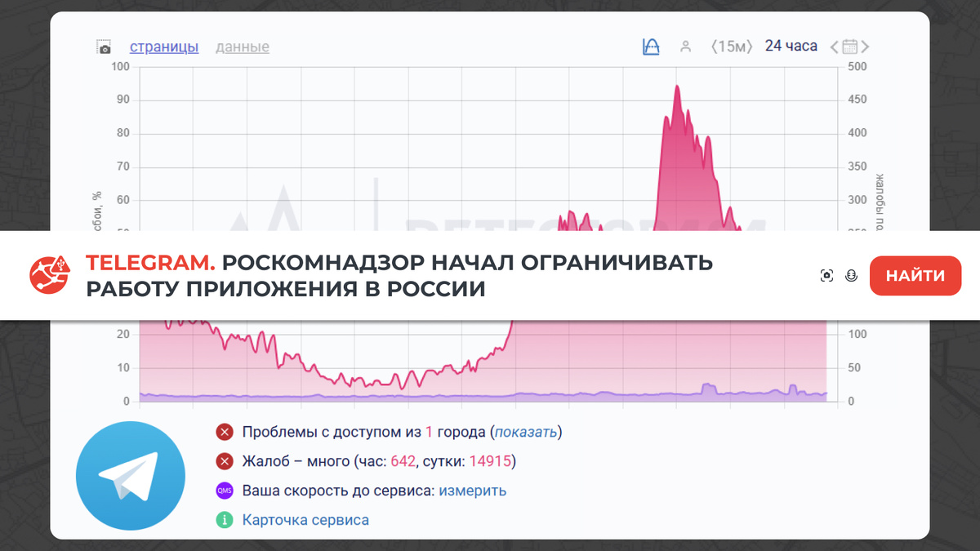
Task: Switch to the 'данные' tab
Action: [x=243, y=47]
